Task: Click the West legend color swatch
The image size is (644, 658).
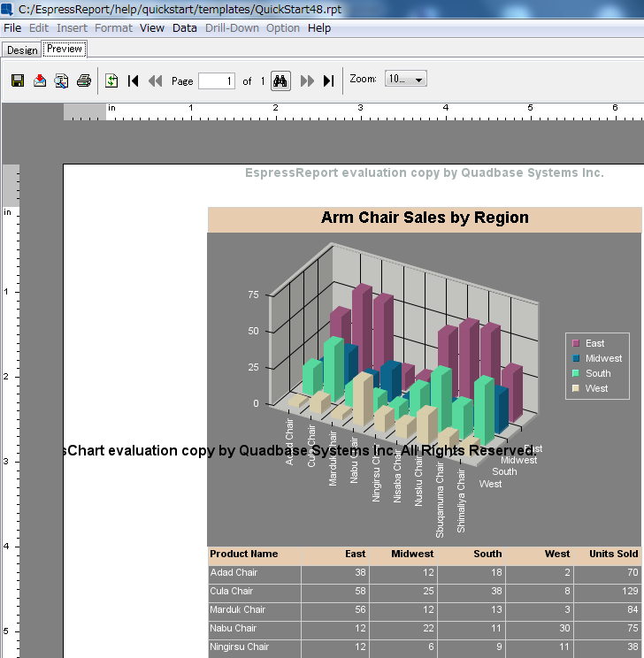Action: tap(576, 388)
